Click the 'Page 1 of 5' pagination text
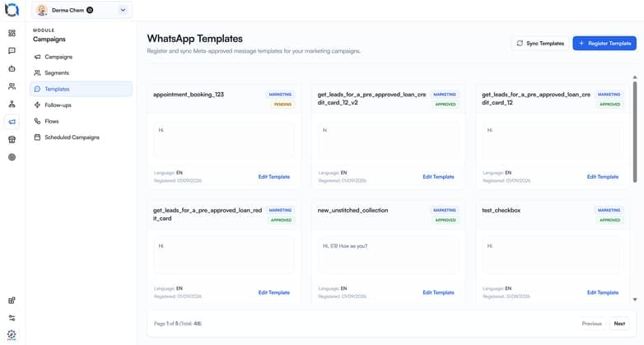 (178, 324)
